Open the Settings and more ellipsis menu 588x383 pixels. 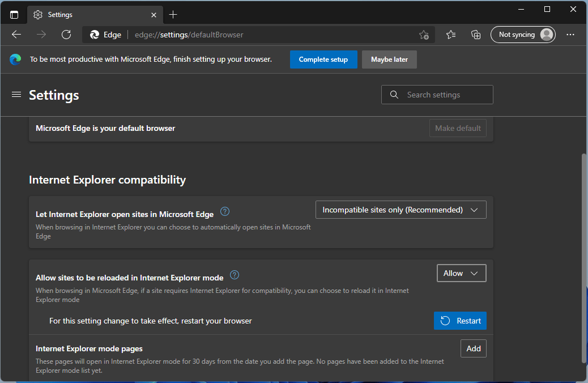click(570, 35)
